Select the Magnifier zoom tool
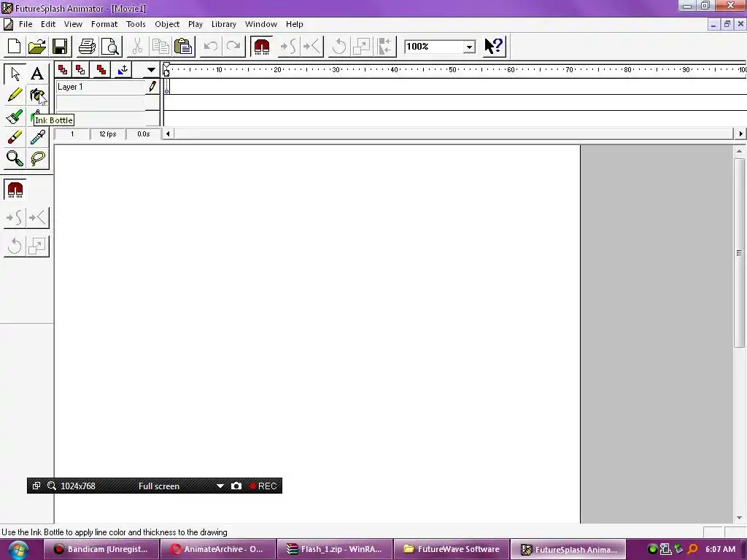 [15, 158]
